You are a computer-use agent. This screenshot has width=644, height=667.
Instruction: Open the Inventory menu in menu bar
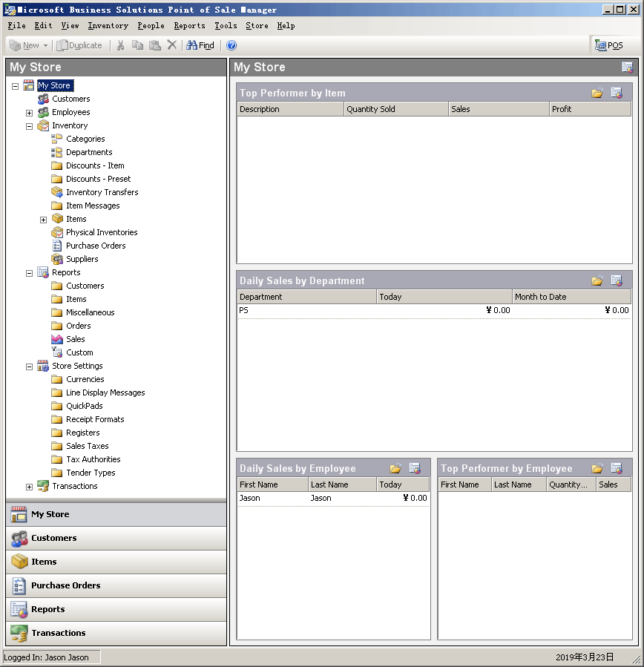108,25
